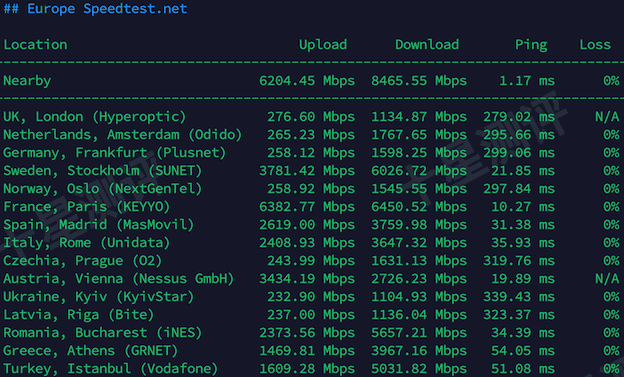Click 'Germany, Frankfurt (Plusnet)' row label
The image size is (624, 377).
(x=115, y=152)
